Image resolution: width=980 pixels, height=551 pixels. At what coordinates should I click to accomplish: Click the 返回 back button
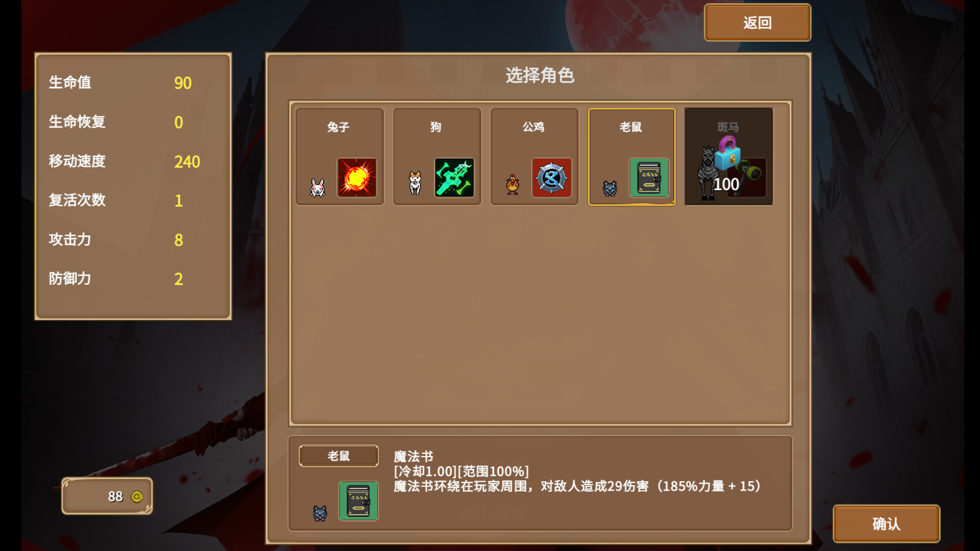[x=757, y=22]
